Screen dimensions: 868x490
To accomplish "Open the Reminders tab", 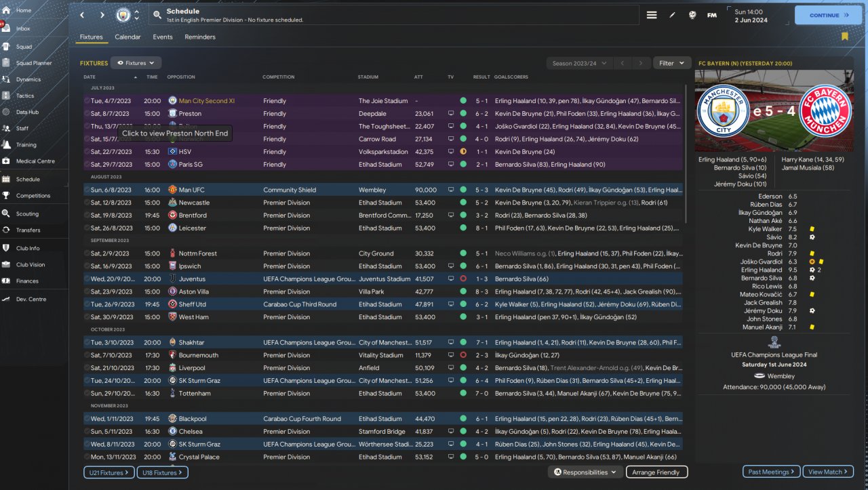I will pyautogui.click(x=200, y=37).
